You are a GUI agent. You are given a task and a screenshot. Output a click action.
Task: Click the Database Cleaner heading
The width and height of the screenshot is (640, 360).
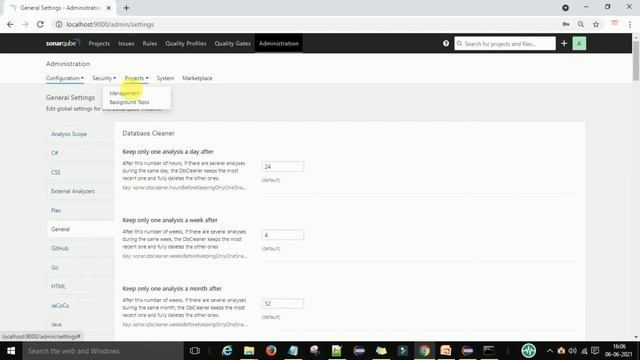(x=148, y=133)
